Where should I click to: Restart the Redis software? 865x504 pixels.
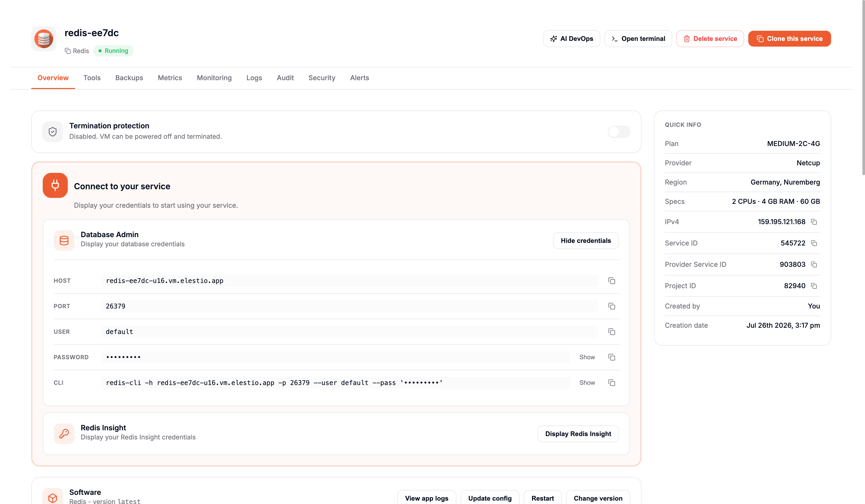(542, 498)
